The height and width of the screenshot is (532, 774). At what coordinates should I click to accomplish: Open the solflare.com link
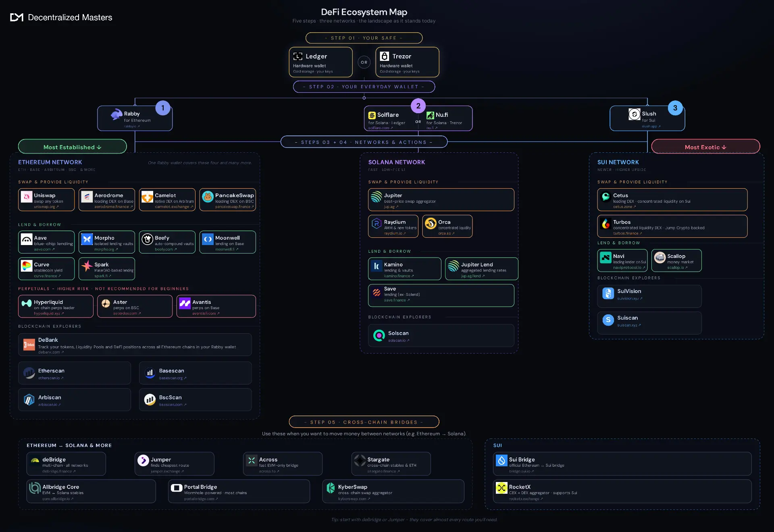click(x=381, y=128)
